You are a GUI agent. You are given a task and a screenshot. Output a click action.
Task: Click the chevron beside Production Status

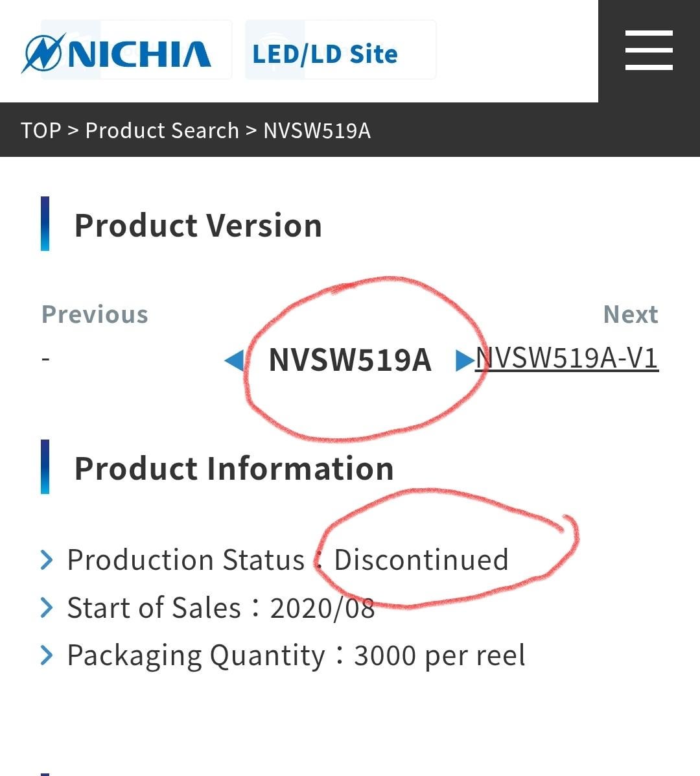point(47,559)
